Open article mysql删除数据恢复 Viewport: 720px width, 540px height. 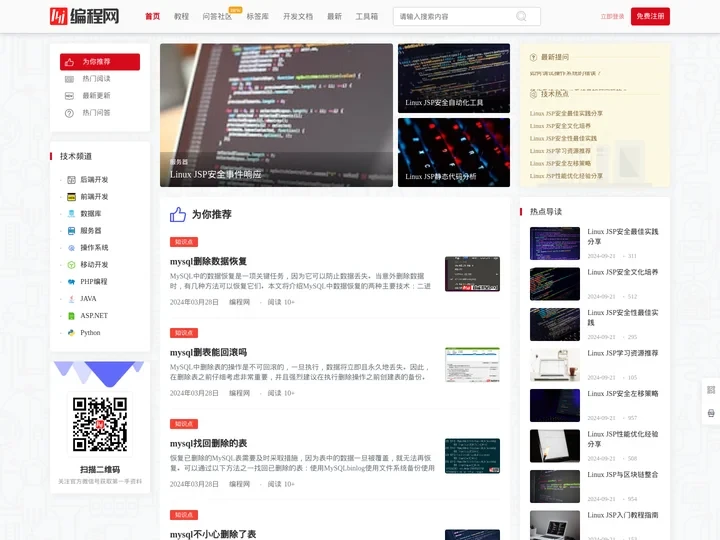208,261
